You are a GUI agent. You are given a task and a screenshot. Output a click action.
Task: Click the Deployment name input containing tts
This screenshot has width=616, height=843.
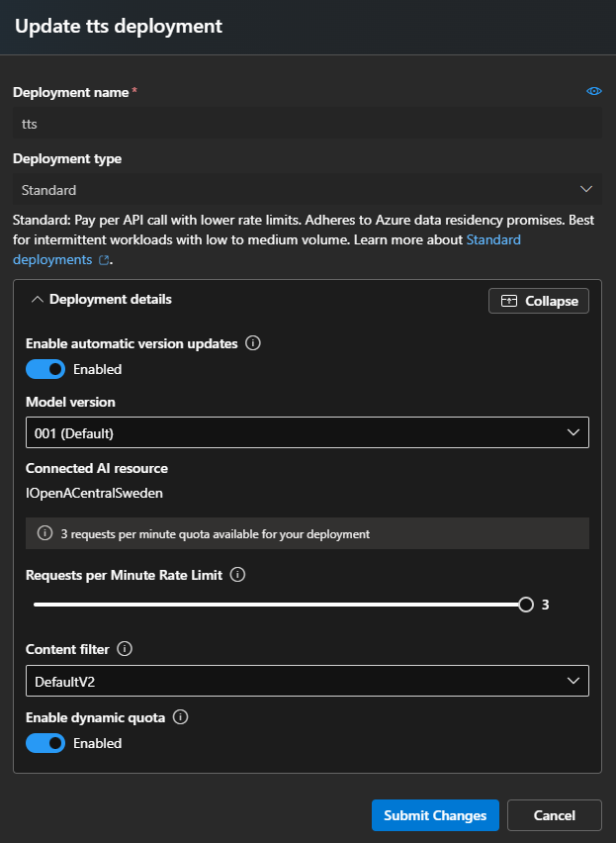(308, 123)
